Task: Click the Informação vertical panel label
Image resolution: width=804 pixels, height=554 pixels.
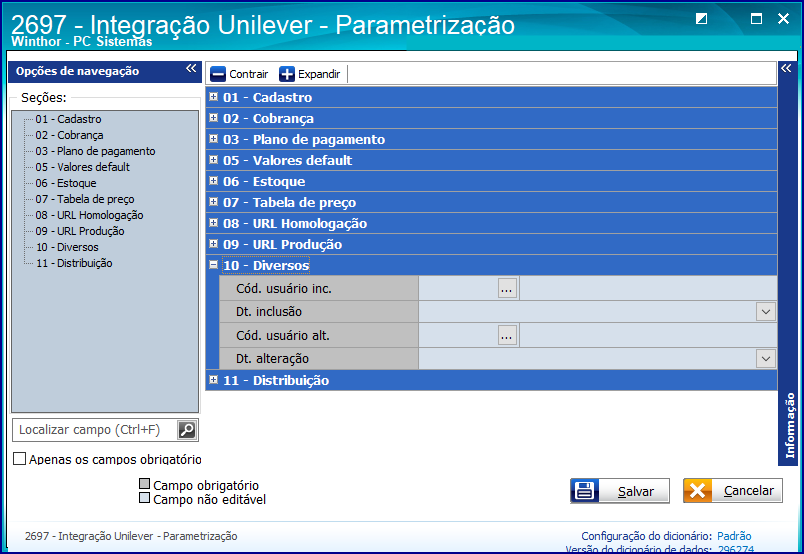Action: pos(790,425)
